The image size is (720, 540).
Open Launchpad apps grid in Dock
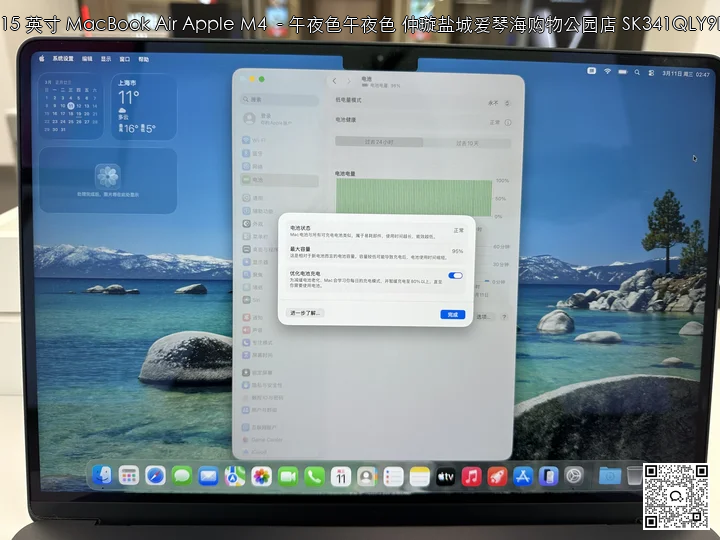pos(129,476)
